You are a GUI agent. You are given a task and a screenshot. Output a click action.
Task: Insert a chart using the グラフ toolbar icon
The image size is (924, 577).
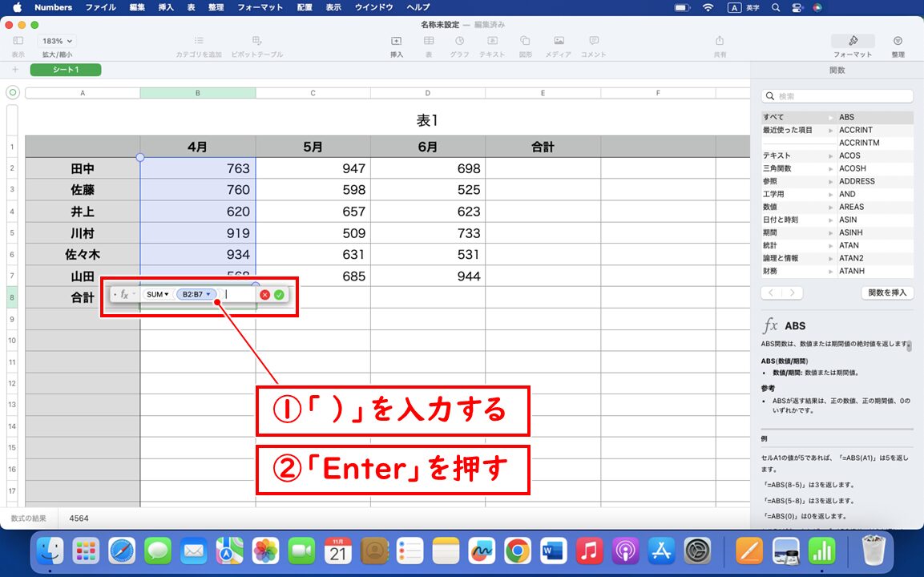(460, 44)
